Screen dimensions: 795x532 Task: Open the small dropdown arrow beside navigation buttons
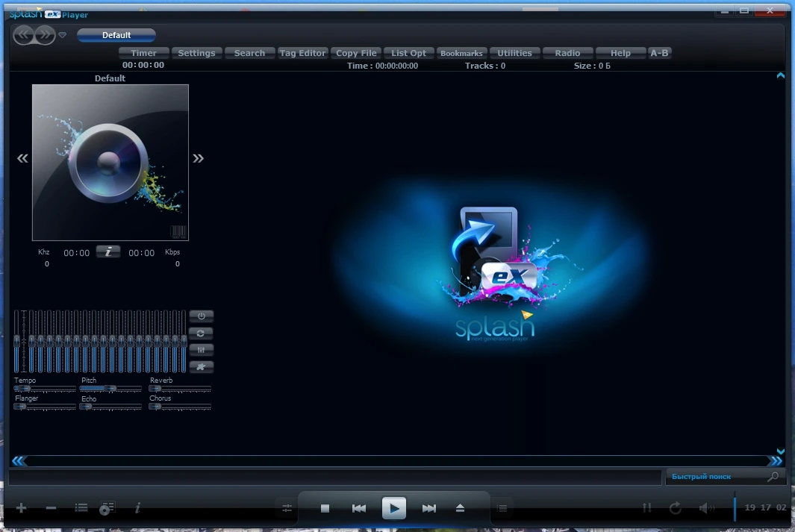pyautogui.click(x=63, y=35)
